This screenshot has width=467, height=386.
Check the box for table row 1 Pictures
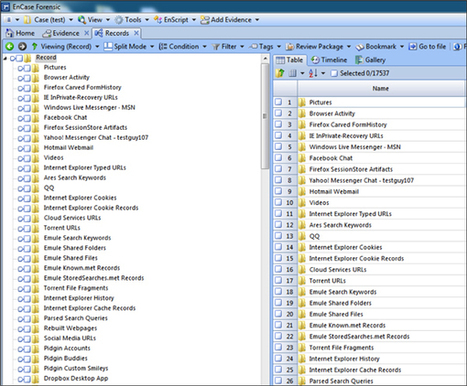pos(278,102)
